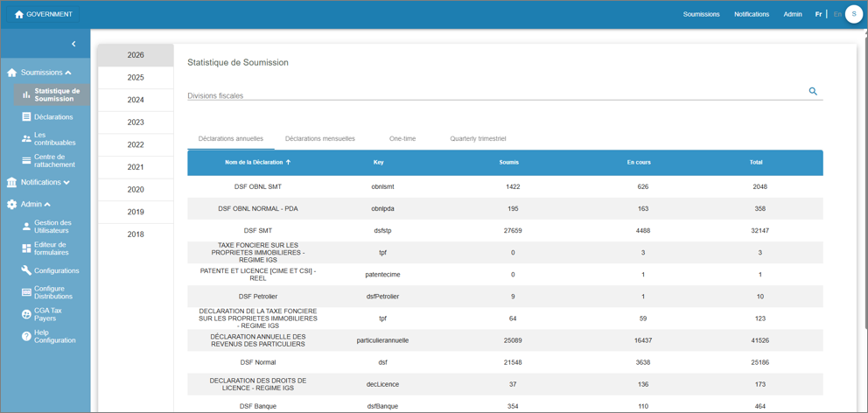Click the dsfstp key cell
The width and height of the screenshot is (868, 413).
(382, 230)
